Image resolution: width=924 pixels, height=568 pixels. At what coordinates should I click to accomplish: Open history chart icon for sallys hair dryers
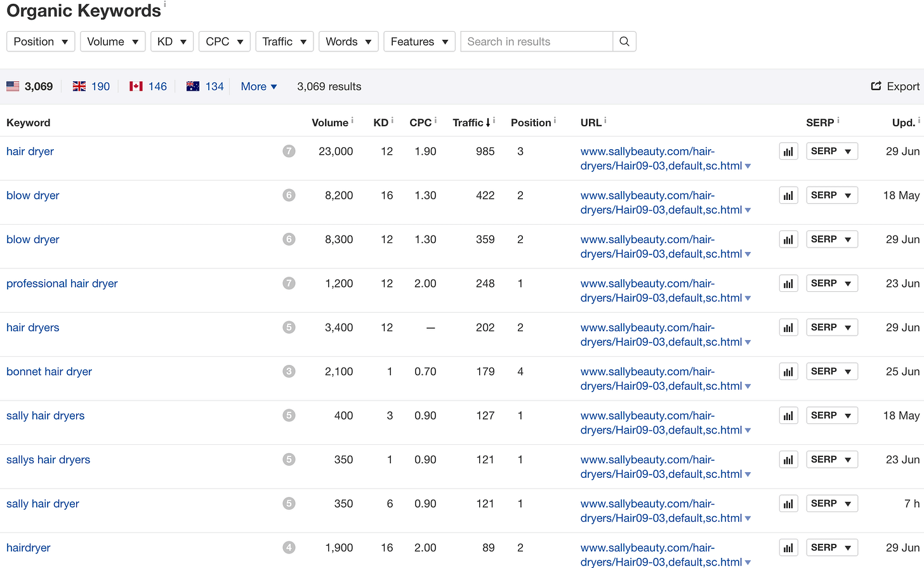tap(788, 459)
